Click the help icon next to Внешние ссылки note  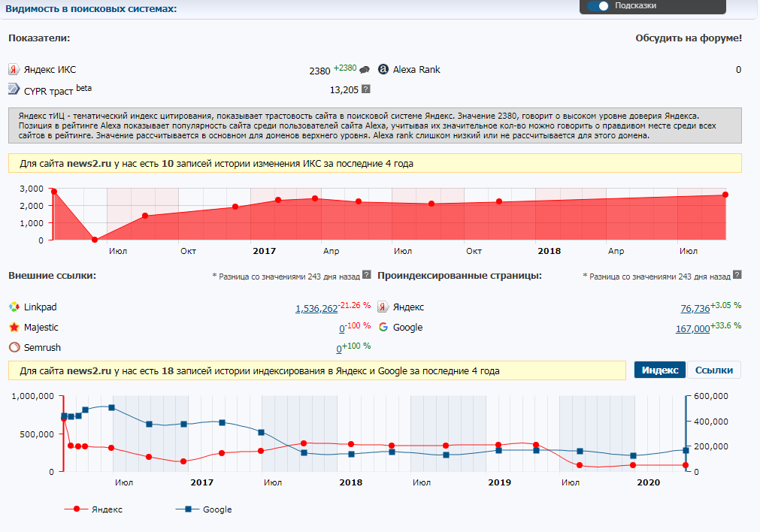366,275
